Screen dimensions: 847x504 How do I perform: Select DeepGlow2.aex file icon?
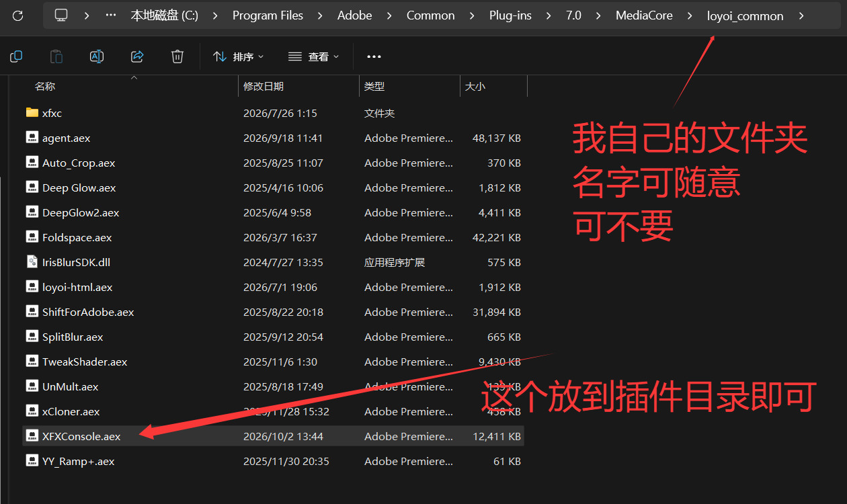point(32,212)
